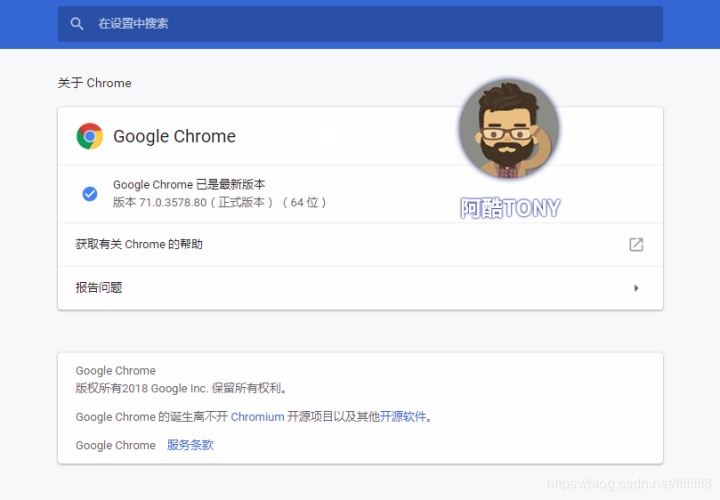Expand the 报告问题 arrow
Screen dimensions: 720x500
tap(636, 288)
